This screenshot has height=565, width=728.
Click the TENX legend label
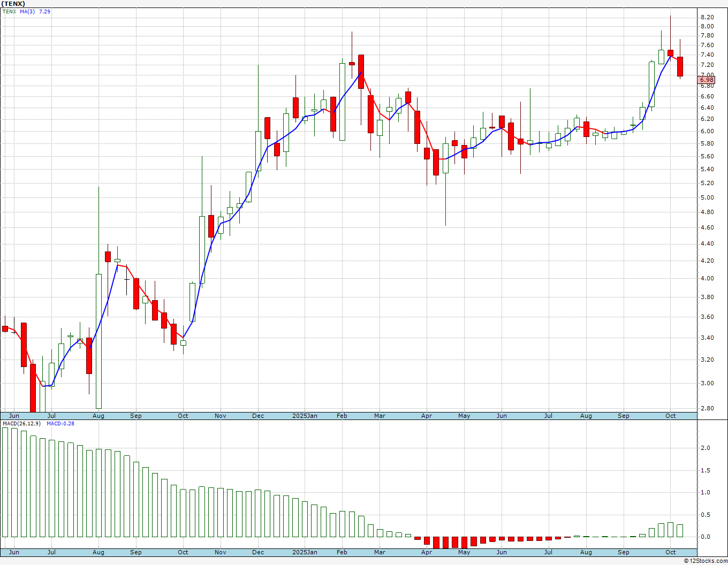9,11
